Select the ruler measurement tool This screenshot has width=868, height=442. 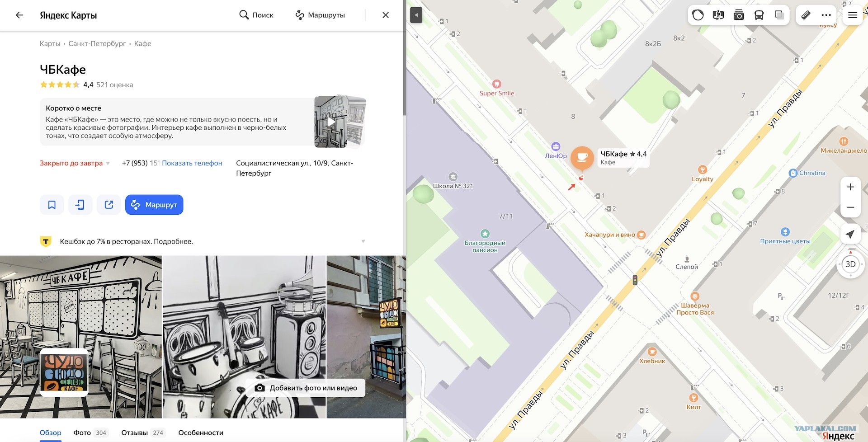pos(806,15)
